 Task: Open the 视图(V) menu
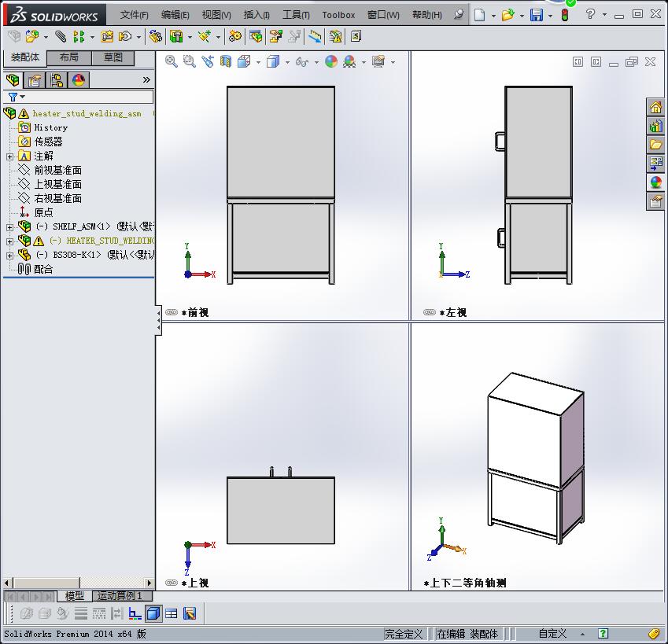[216, 15]
